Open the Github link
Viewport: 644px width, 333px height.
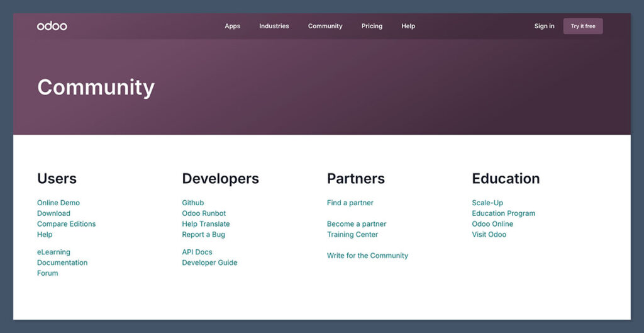[192, 203]
